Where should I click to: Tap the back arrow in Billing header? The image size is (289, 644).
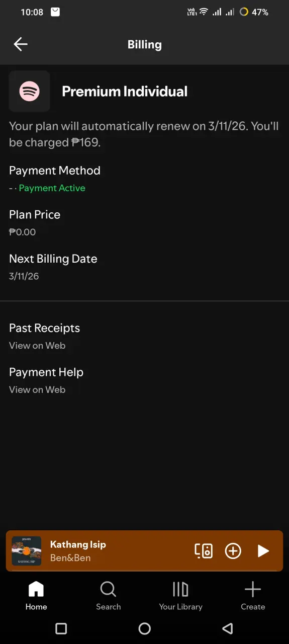21,44
